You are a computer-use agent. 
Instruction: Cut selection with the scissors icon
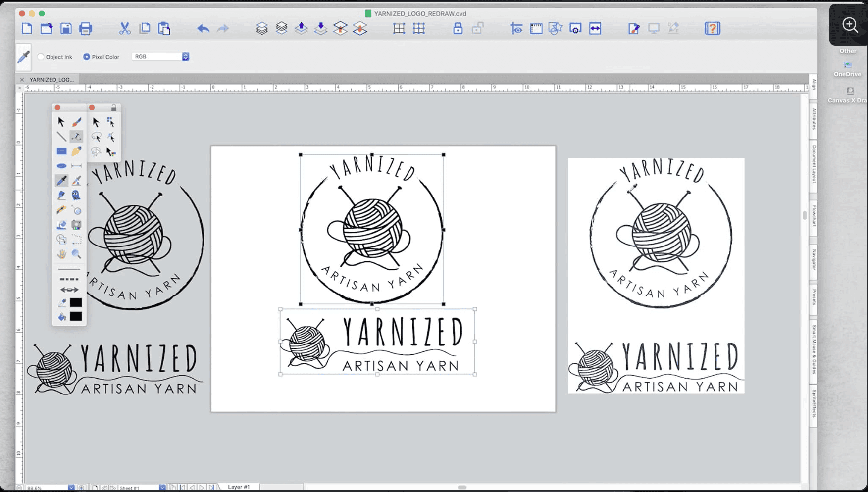click(125, 28)
